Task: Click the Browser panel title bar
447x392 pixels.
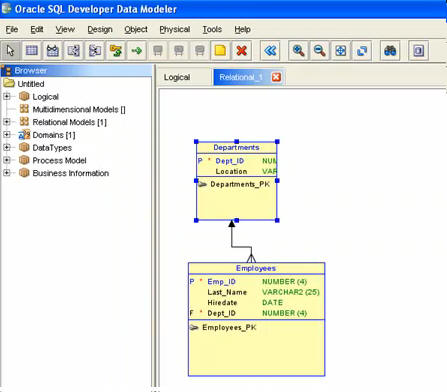Action: pyautogui.click(x=76, y=70)
